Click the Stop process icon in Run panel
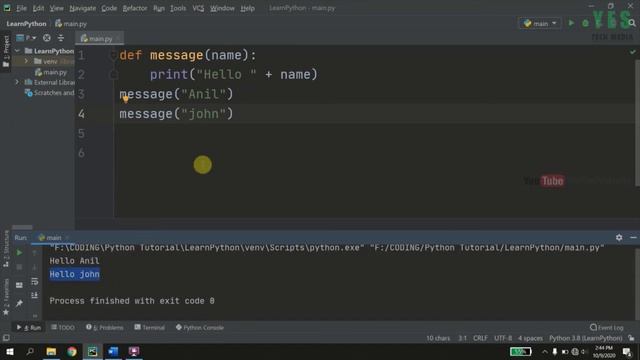The image size is (640, 360). click(19, 267)
